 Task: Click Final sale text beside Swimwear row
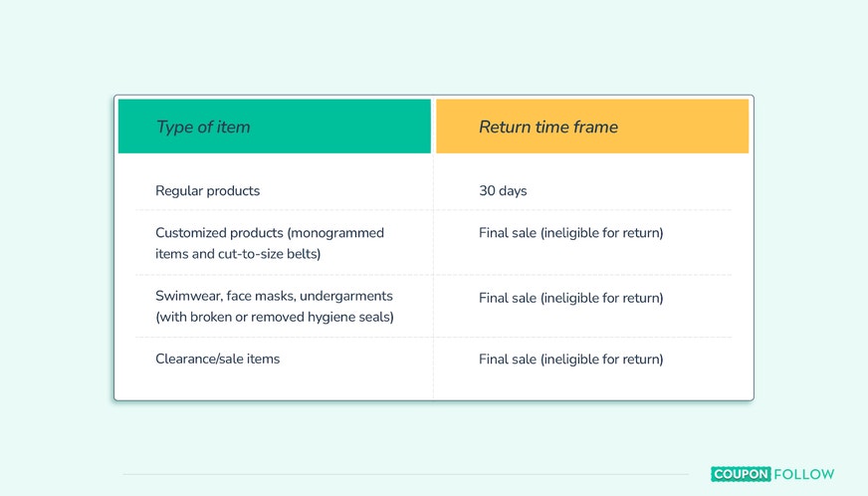570,298
